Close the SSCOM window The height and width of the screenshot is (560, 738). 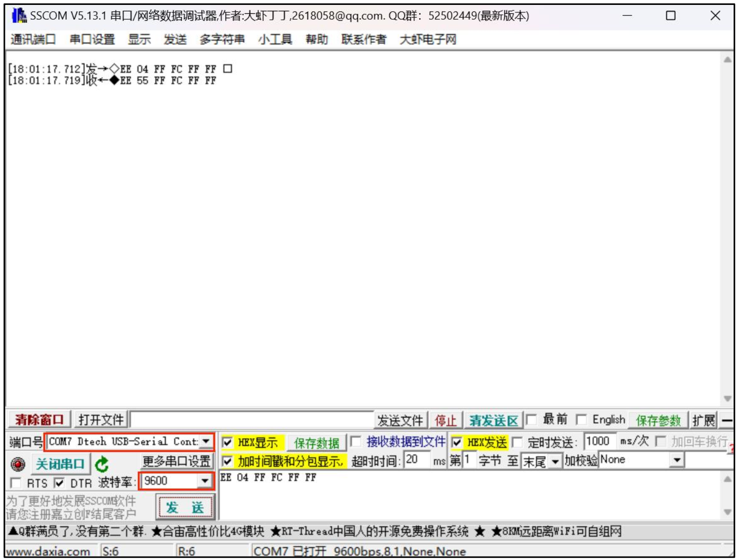tap(715, 16)
